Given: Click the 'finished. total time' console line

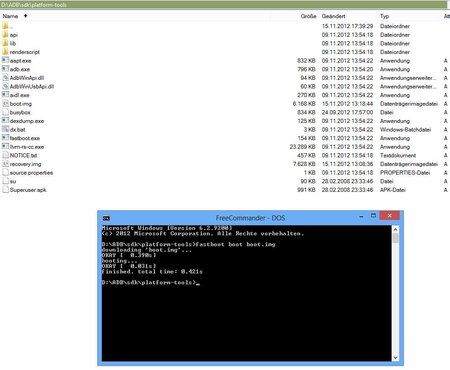Looking at the screenshot, I should [152, 272].
